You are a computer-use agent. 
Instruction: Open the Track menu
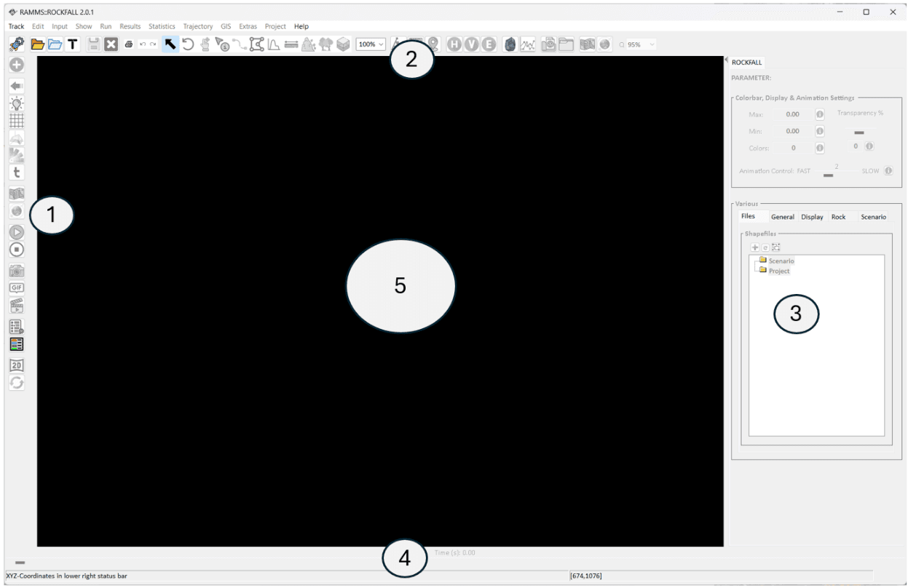click(x=16, y=26)
